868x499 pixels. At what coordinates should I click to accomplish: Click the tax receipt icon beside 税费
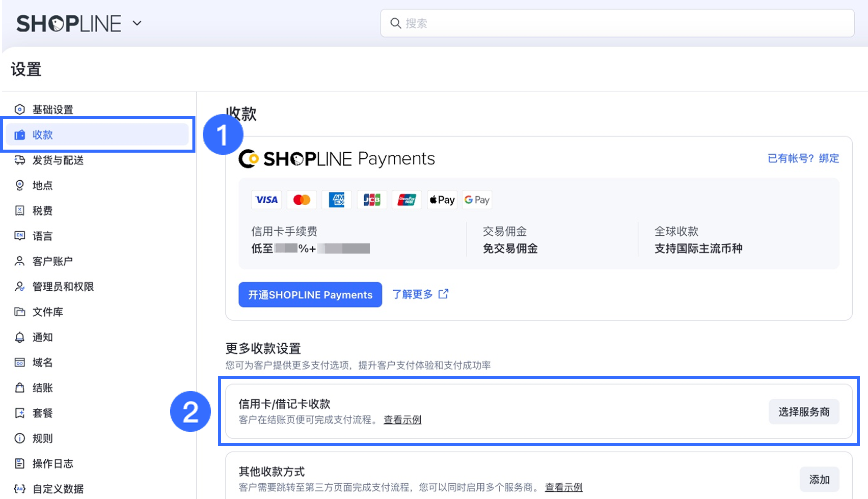[x=20, y=210]
